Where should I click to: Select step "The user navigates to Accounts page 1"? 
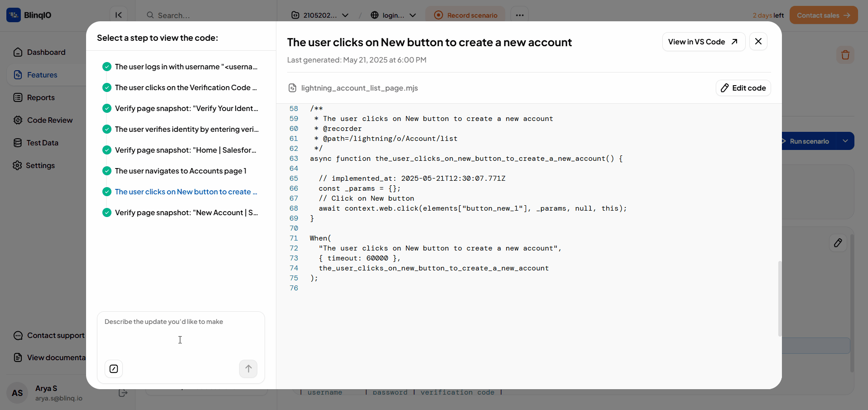180,171
